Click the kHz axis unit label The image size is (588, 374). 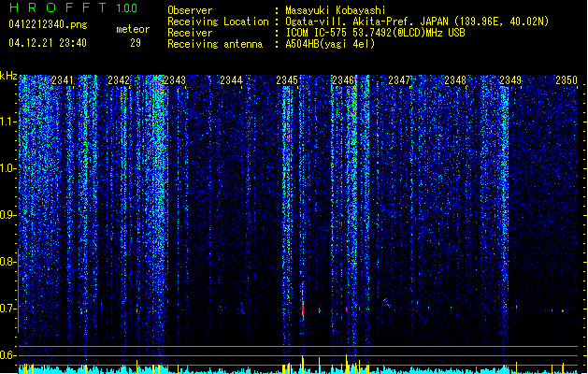point(8,76)
